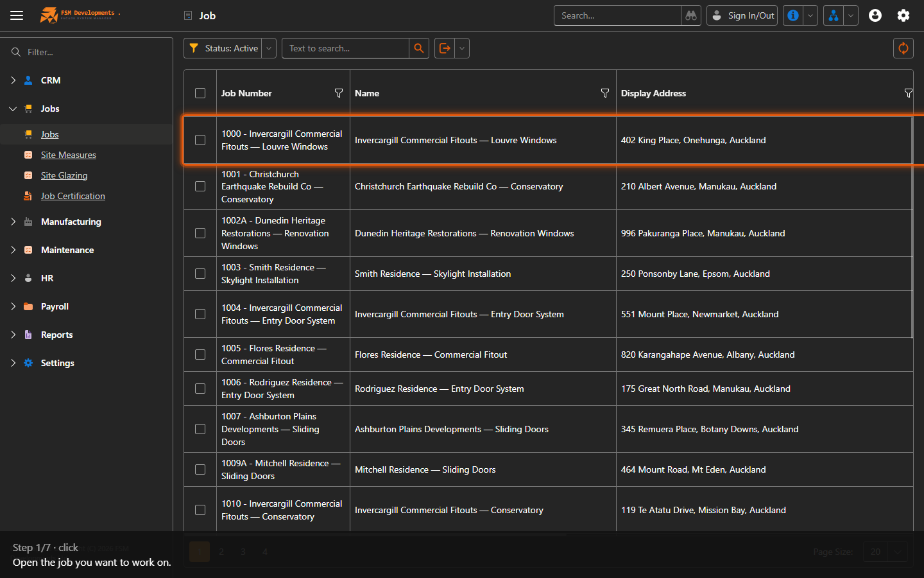This screenshot has width=924, height=578.
Task: Check the box for job 1001
Action: coord(200,186)
